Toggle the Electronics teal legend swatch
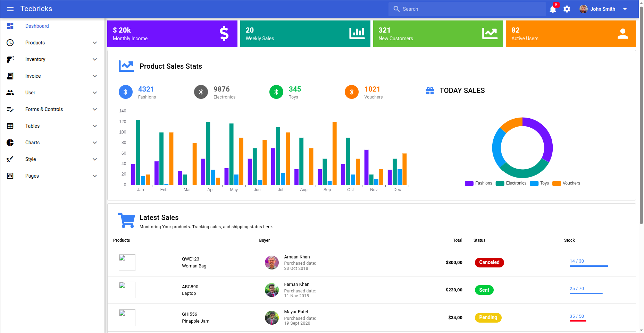Image resolution: width=644 pixels, height=333 pixels. point(500,183)
